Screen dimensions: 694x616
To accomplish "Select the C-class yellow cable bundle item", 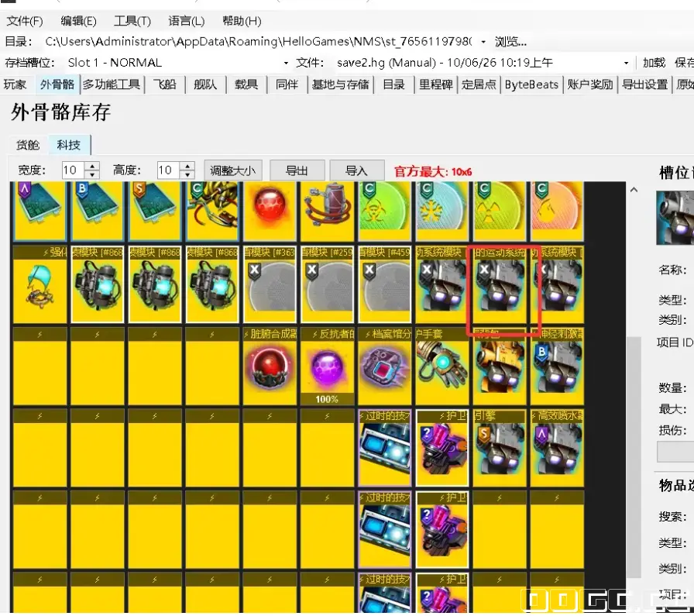I will [212, 211].
